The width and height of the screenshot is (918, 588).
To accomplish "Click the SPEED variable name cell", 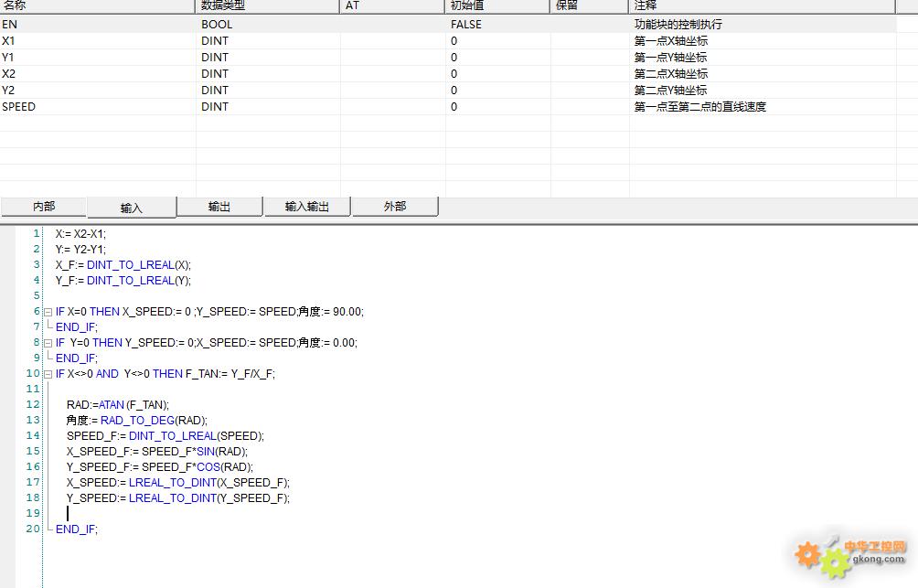I will (19, 107).
